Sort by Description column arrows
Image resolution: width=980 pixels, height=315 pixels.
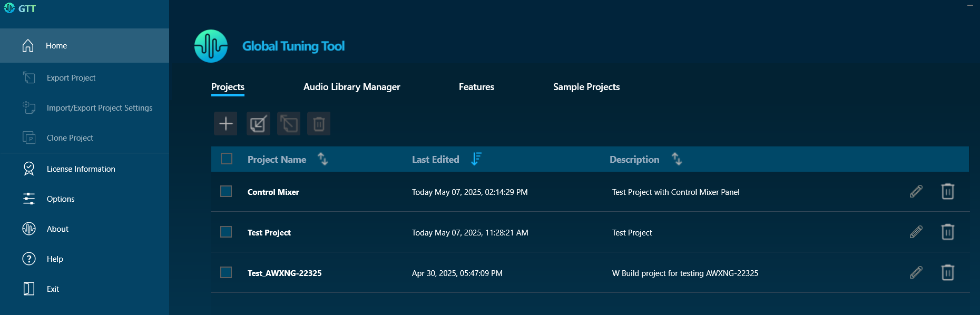(677, 159)
